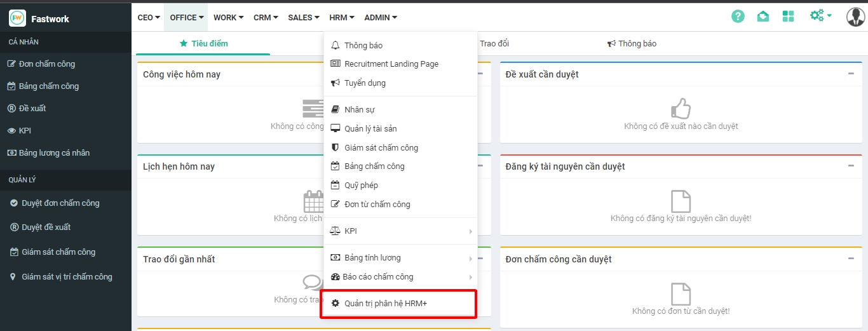Click the Fastwork logo icon

tap(17, 18)
